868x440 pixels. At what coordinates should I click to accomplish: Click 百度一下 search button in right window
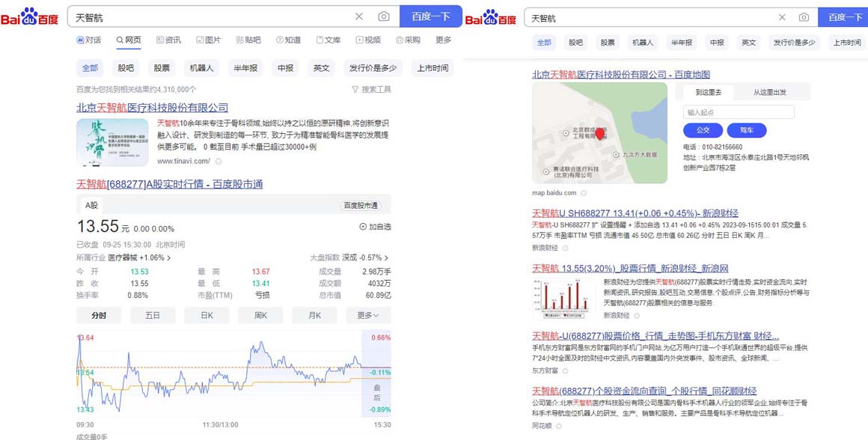[x=843, y=17]
